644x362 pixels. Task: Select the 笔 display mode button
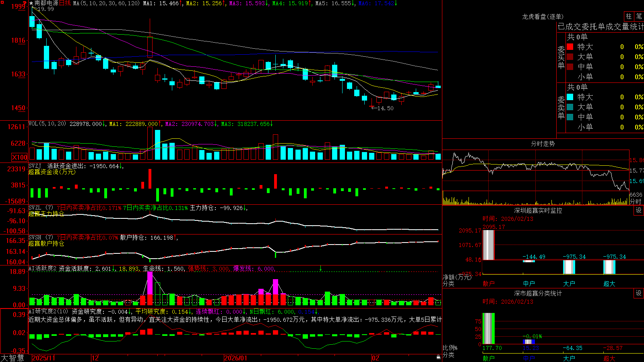pos(639,16)
